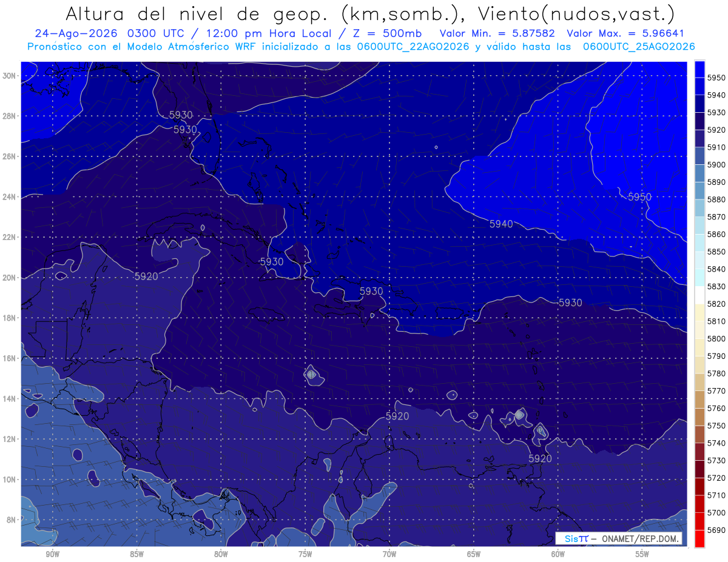Viewport: 728px width, 562px height.
Task: Click the light cyan swatch just above 5830
Action: click(699, 278)
